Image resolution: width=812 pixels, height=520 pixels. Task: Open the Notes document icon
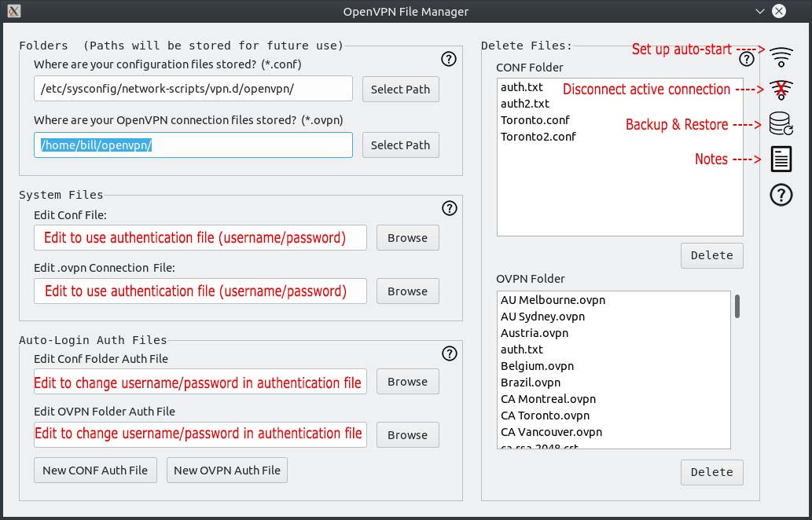781,159
